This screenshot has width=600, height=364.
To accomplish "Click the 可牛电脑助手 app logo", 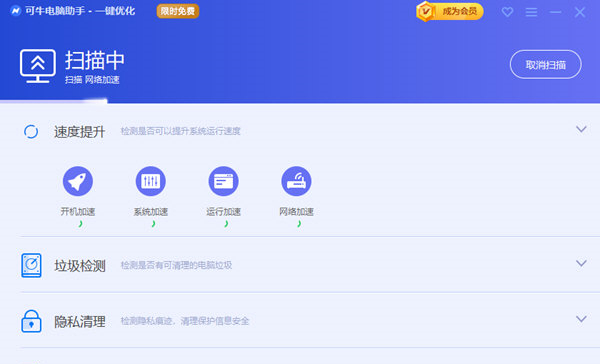I will point(16,11).
